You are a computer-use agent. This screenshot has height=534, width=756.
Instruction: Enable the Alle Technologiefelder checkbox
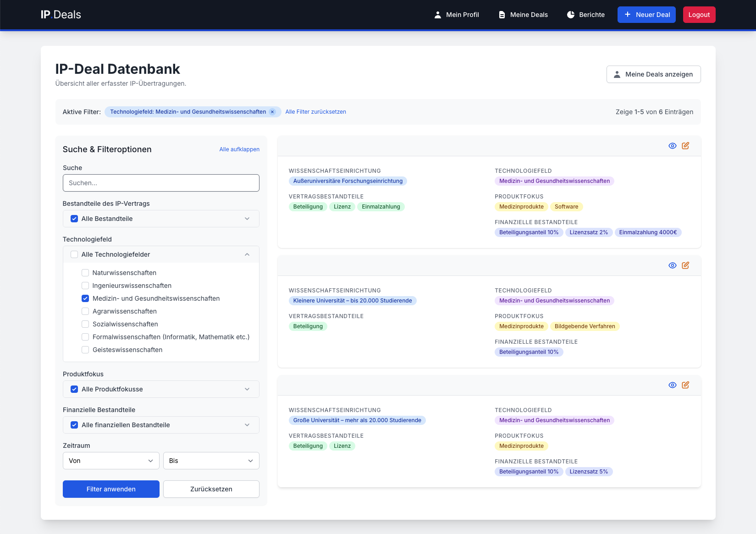(74, 254)
